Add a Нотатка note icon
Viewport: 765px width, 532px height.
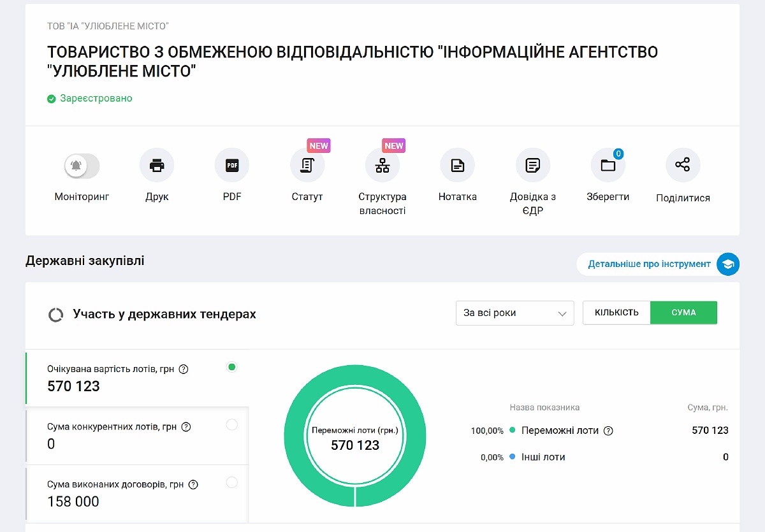click(x=457, y=164)
